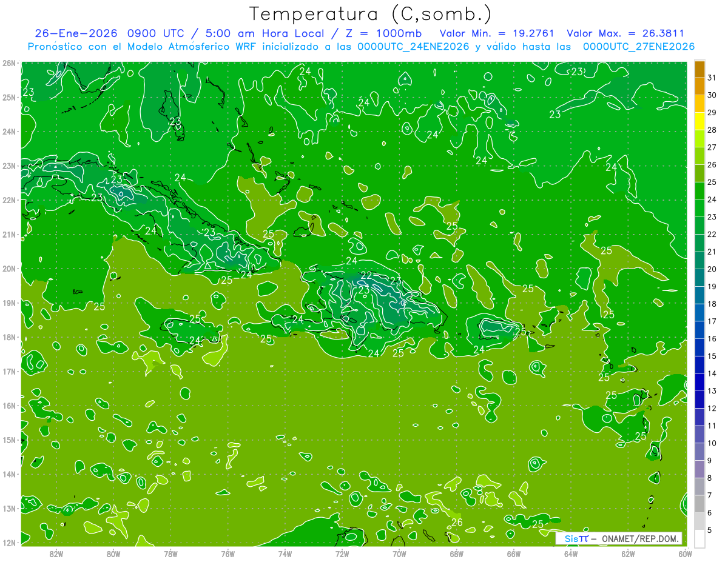
Task: Select valid-until time '0000UTC_27ENE2026'
Action: (x=638, y=47)
